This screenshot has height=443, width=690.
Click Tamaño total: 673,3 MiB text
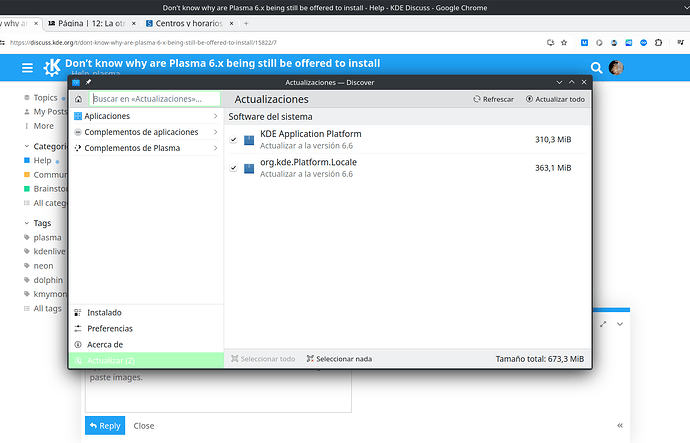click(540, 359)
